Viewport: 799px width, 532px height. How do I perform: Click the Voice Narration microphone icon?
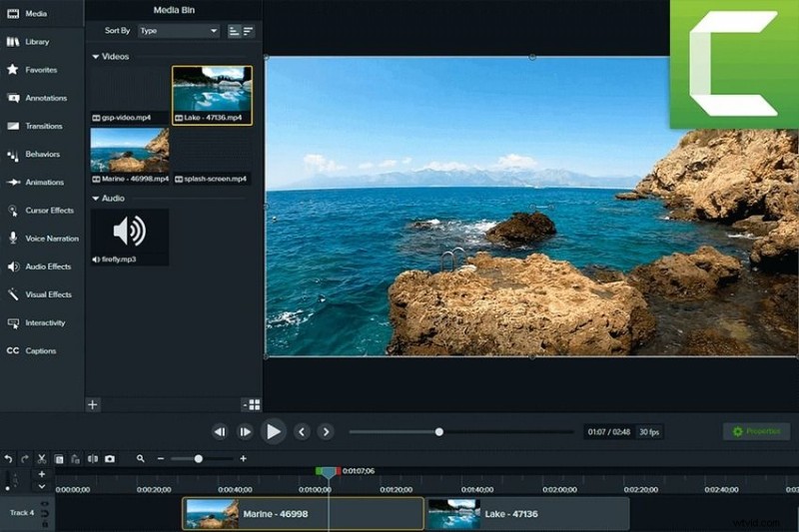coord(13,238)
